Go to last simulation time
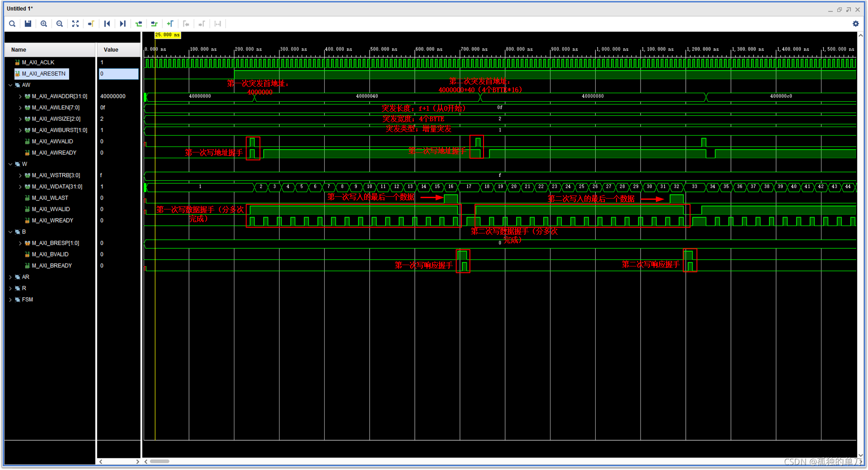This screenshot has height=470, width=868. click(123, 24)
